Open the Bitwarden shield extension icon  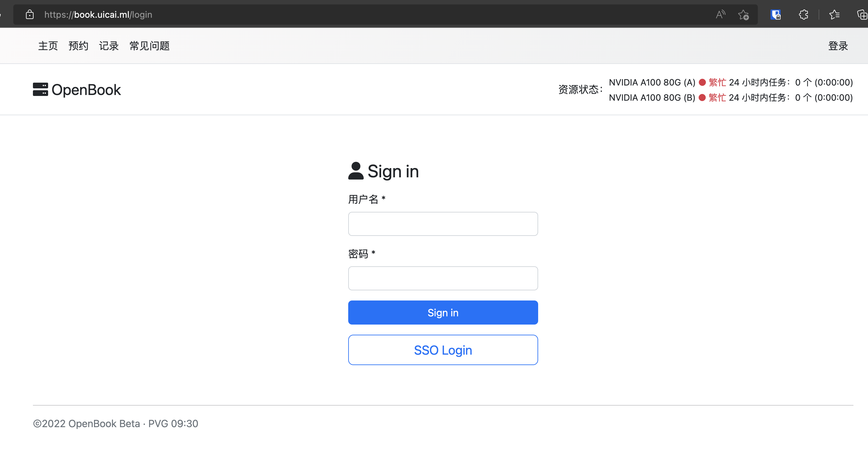775,15
